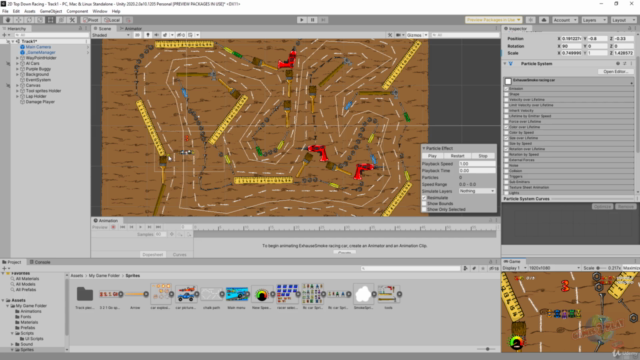Image resolution: width=640 pixels, height=360 pixels.
Task: Expand the Sound folder in Project
Action: point(13,344)
